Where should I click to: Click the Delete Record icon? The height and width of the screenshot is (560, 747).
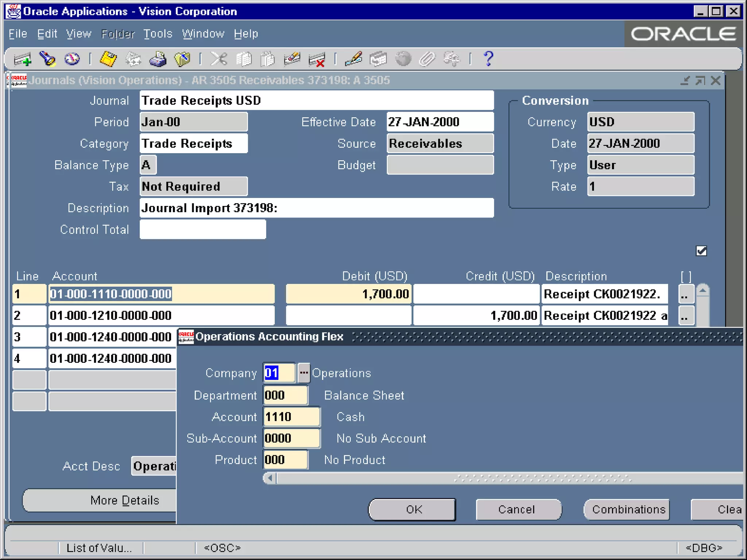tap(316, 59)
